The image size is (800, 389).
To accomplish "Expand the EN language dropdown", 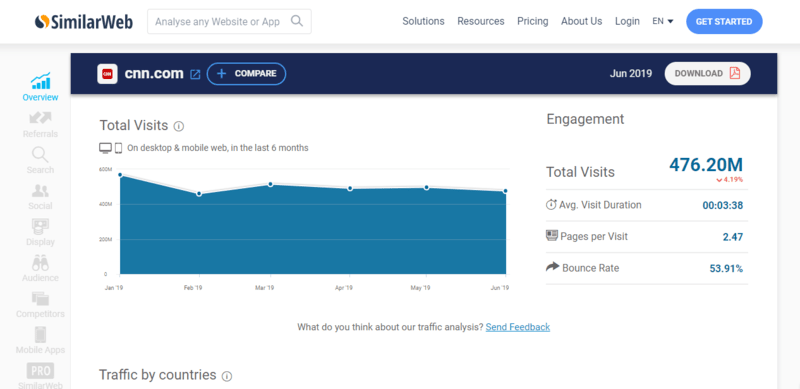I will click(663, 21).
